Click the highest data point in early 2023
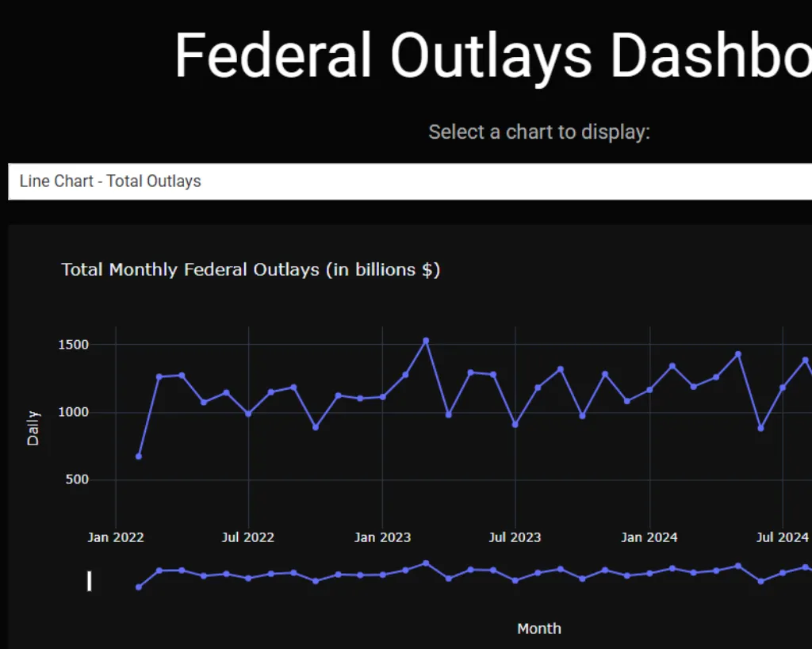This screenshot has height=649, width=812. [x=426, y=341]
